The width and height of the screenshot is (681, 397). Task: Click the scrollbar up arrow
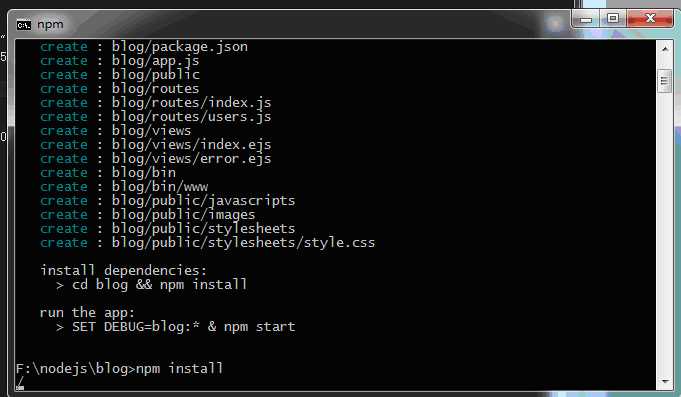pos(664,49)
